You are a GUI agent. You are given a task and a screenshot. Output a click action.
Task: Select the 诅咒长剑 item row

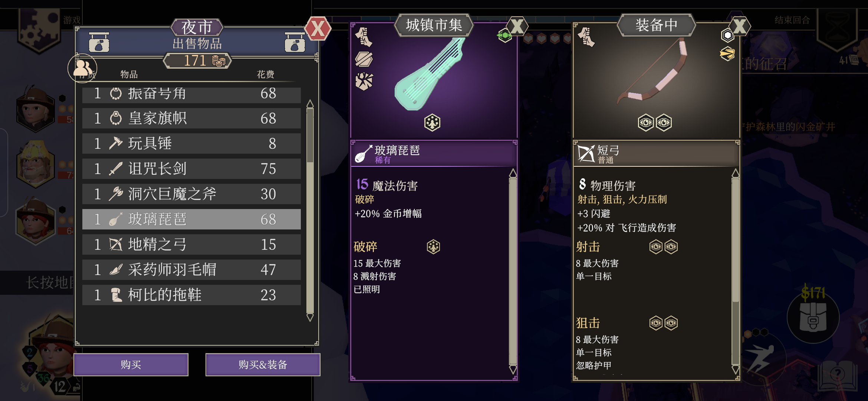pos(191,169)
